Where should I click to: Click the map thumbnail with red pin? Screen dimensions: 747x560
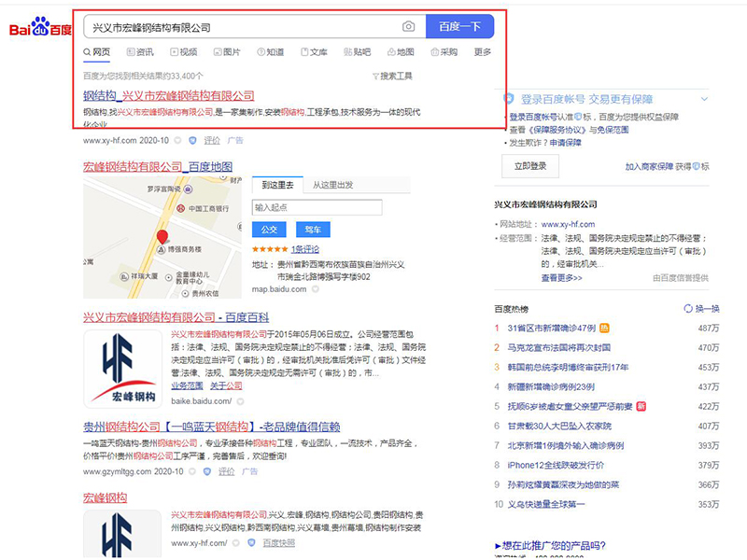(162, 237)
